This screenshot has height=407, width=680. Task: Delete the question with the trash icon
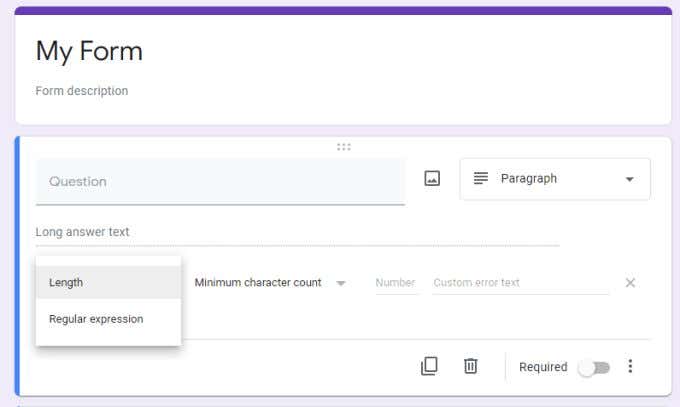(471, 366)
